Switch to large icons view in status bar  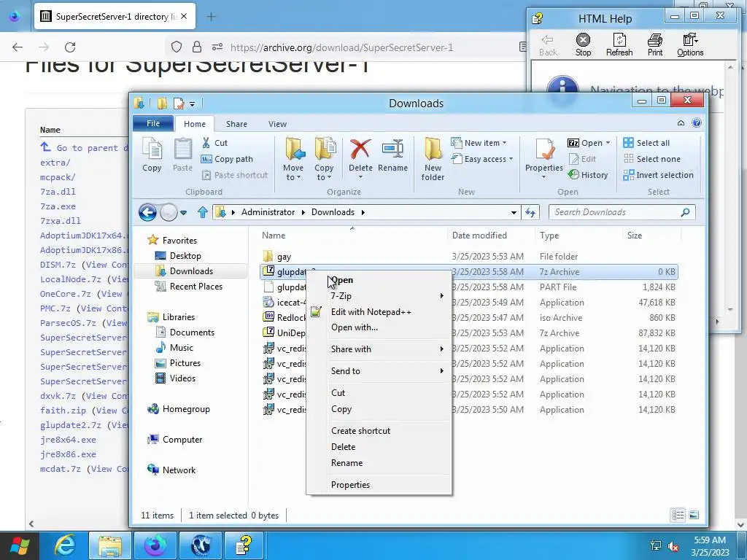click(x=694, y=516)
